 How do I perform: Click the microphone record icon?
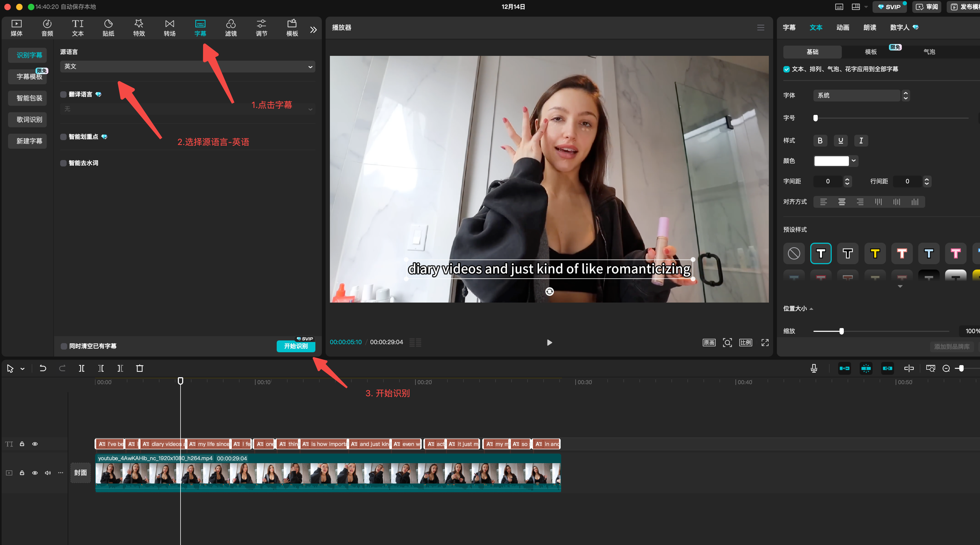pyautogui.click(x=814, y=368)
